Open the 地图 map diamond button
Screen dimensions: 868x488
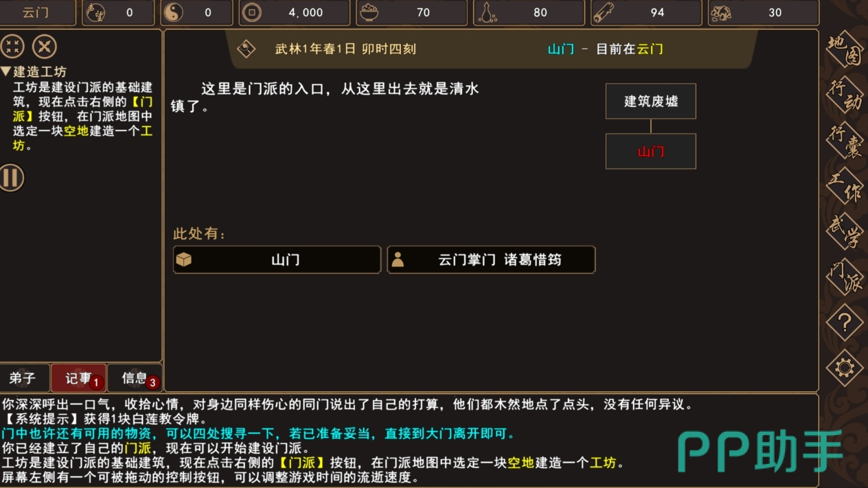tap(844, 51)
